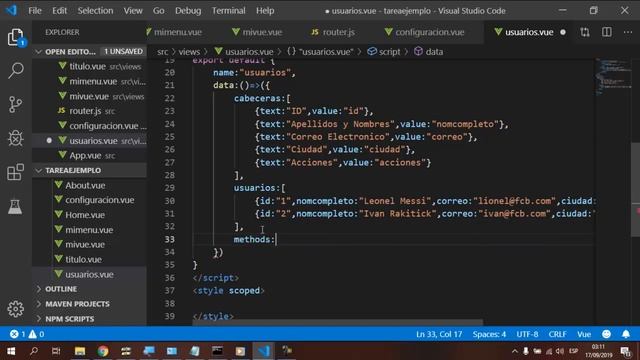Open notifications bell in status bar
The height and width of the screenshot is (360, 640).
coord(626,334)
